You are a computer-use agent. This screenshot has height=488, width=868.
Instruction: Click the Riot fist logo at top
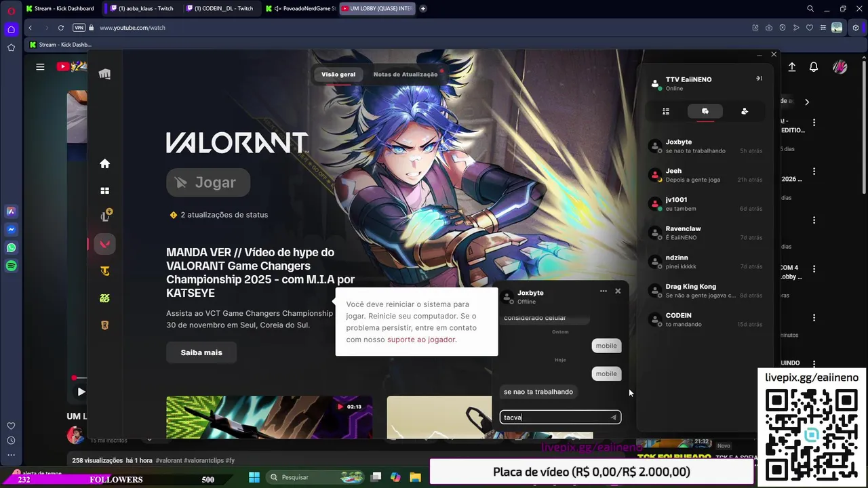coord(104,74)
